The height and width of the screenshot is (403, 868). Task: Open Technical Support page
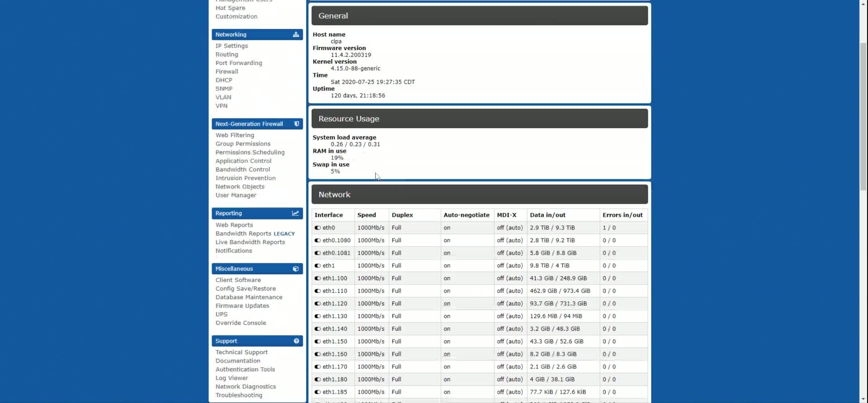241,352
